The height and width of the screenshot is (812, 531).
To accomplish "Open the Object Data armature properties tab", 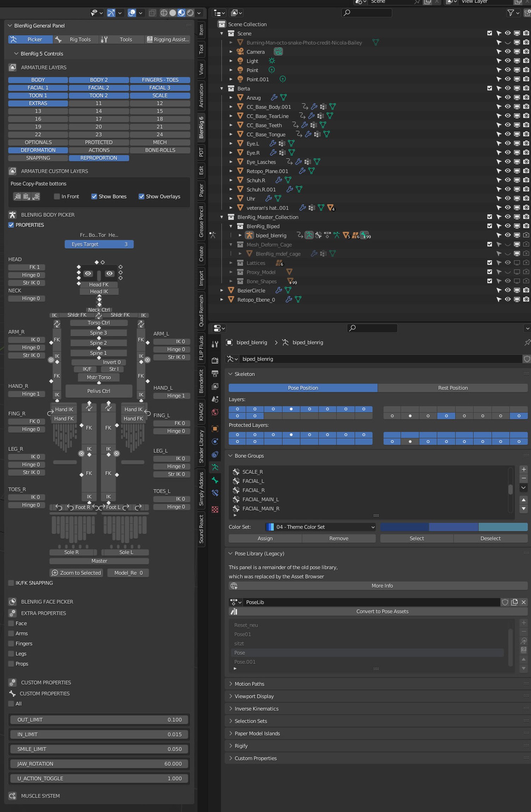I will coord(215,467).
